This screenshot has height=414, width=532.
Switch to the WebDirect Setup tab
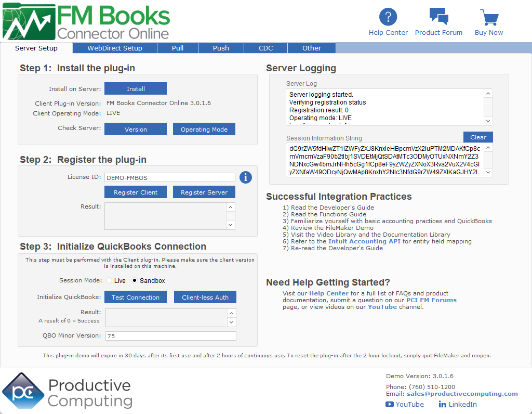click(114, 48)
